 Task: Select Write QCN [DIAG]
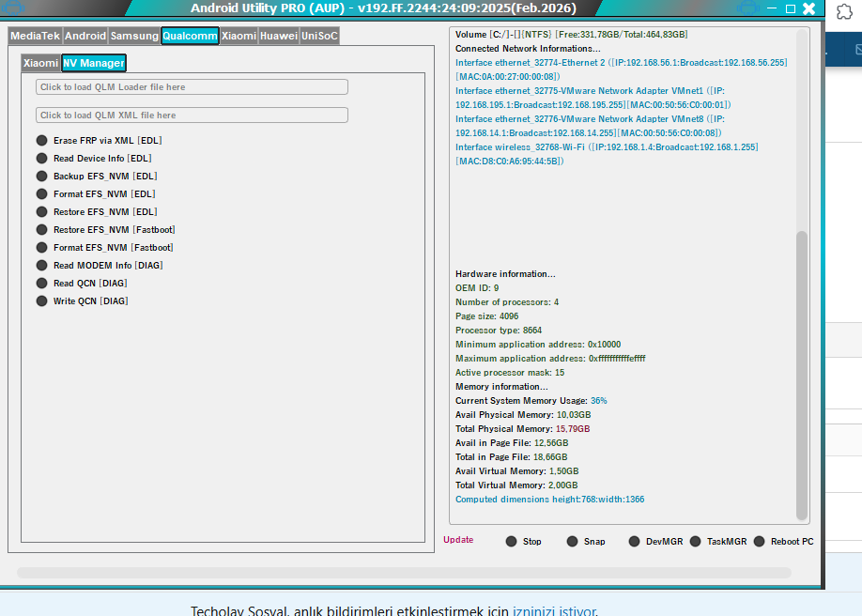(x=83, y=301)
